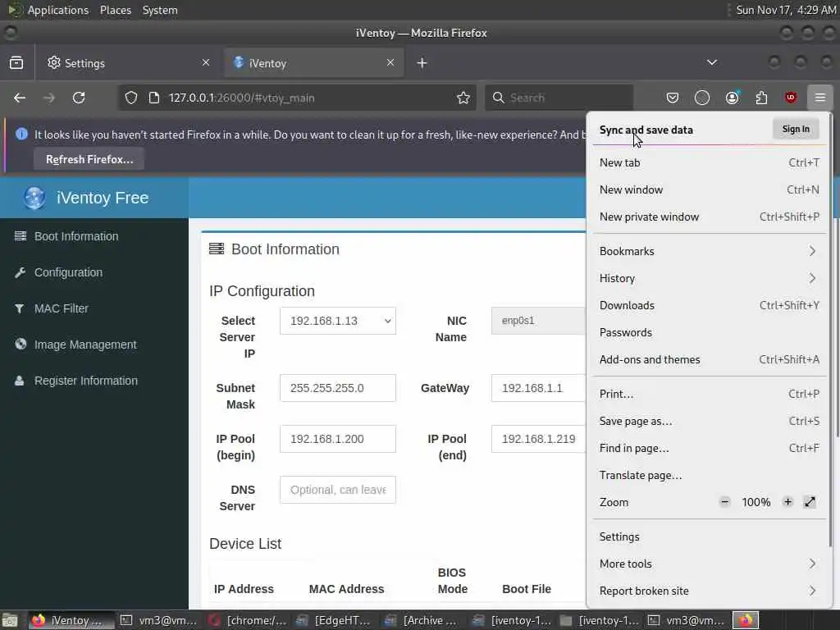The height and width of the screenshot is (630, 840).
Task: Open Add-ons and themes
Action: click(710, 359)
